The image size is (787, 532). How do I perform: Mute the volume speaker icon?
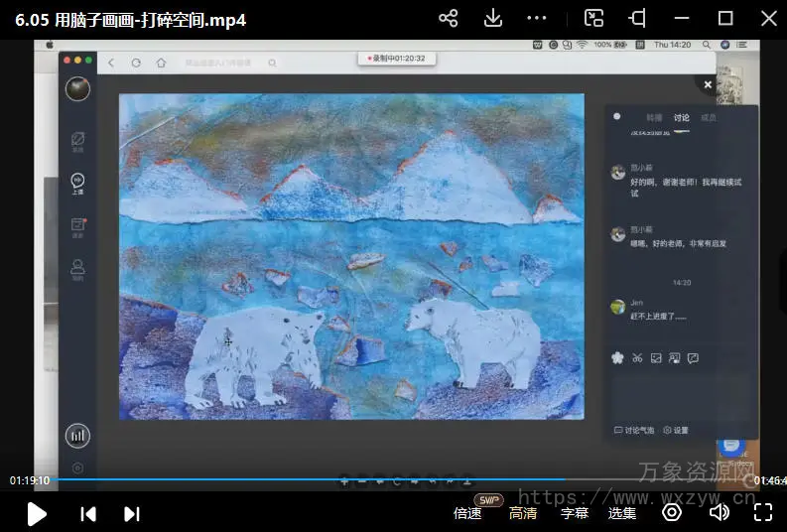[719, 512]
